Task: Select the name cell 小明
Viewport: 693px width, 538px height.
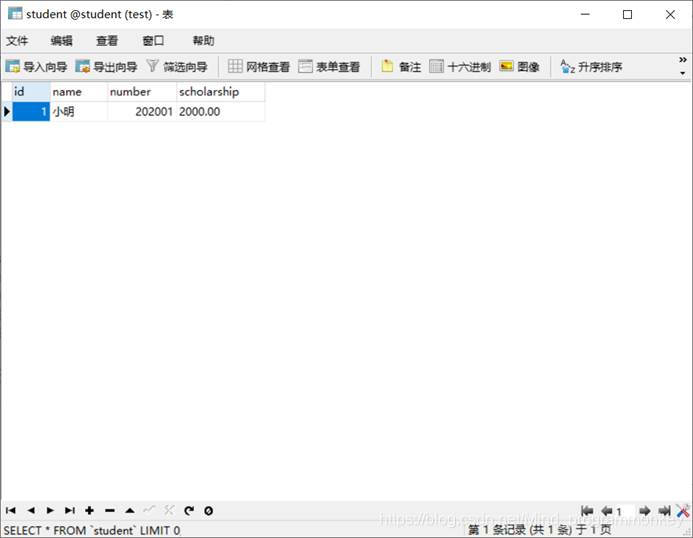Action: [79, 111]
